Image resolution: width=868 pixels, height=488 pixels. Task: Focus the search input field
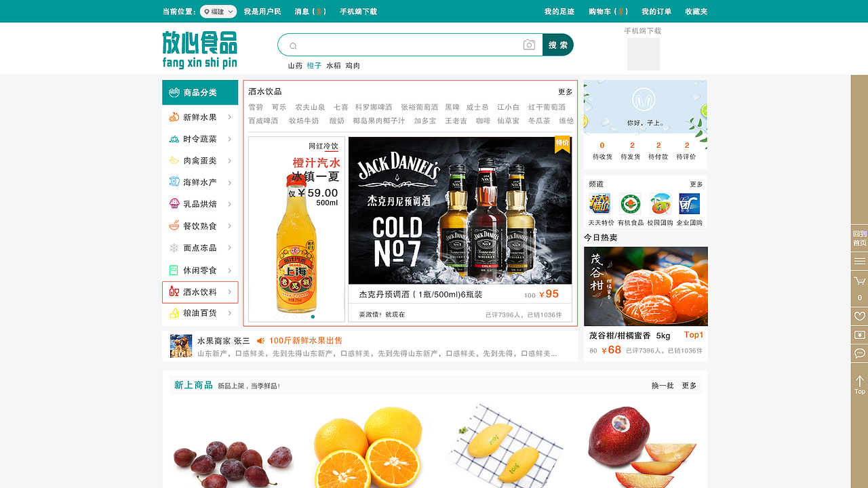click(x=410, y=45)
